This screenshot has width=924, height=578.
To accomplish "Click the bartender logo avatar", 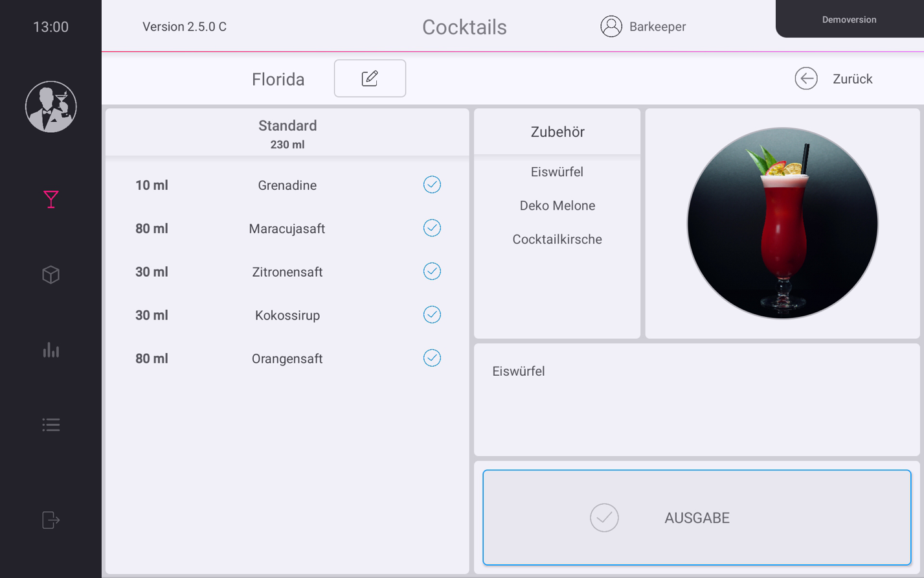I will click(51, 107).
